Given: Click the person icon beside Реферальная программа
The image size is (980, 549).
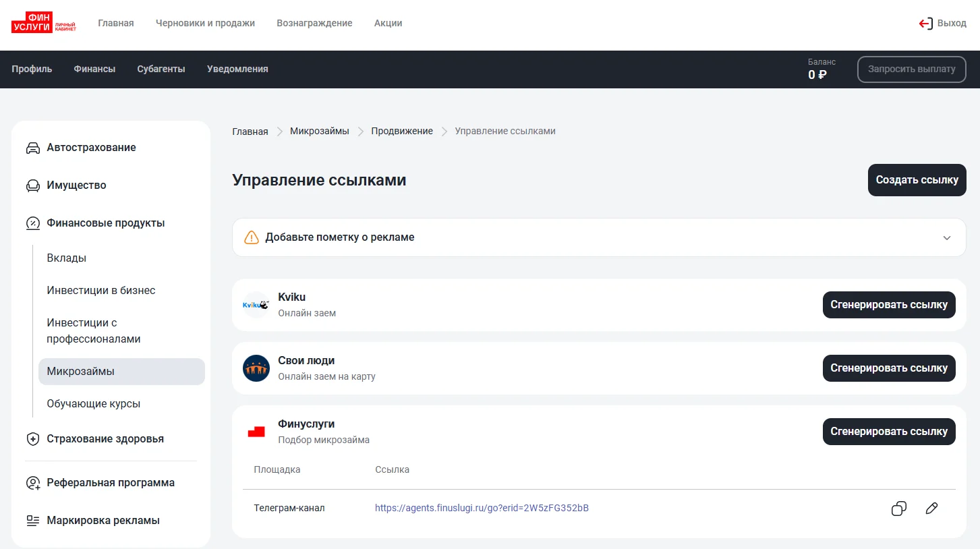Looking at the screenshot, I should pyautogui.click(x=32, y=483).
